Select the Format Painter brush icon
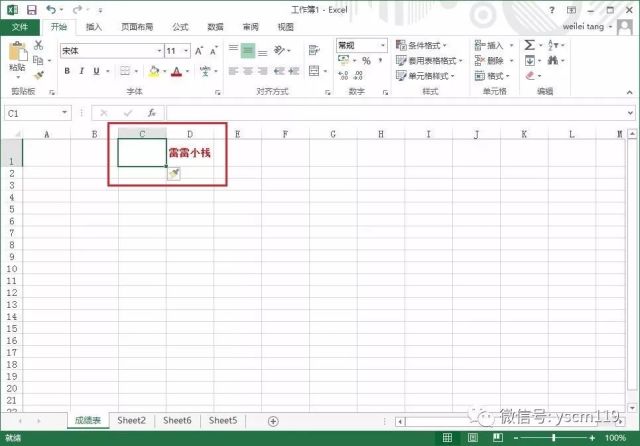Viewport: 640px width, 446px height. (x=39, y=75)
